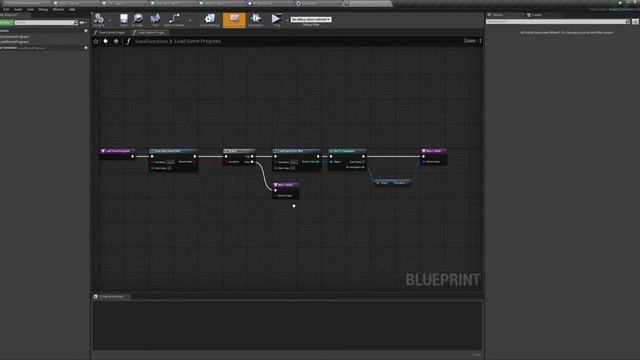Click the small variable getter node
Viewport: 640px width, 360px height.
tap(392, 183)
